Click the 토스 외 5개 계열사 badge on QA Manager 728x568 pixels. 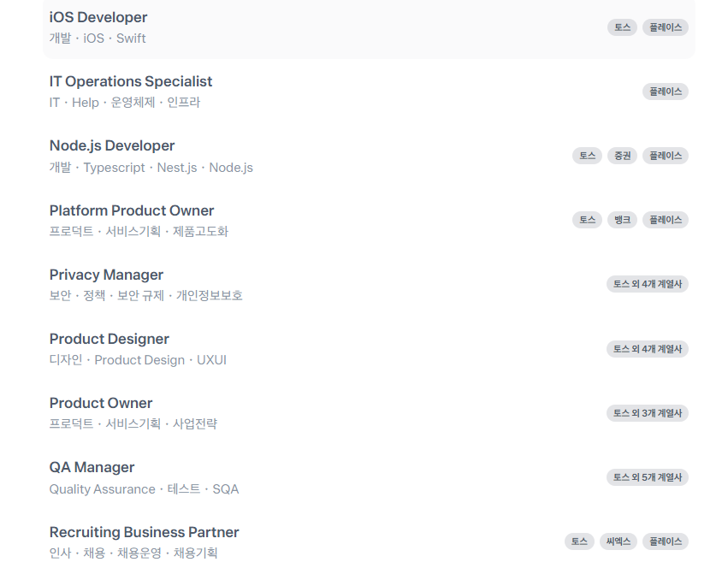(648, 477)
